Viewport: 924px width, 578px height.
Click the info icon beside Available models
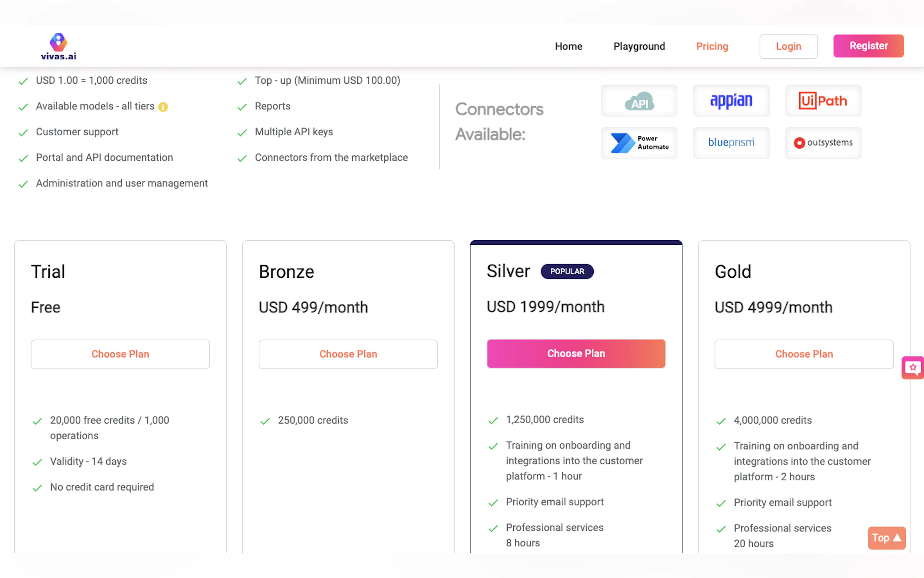coord(163,107)
